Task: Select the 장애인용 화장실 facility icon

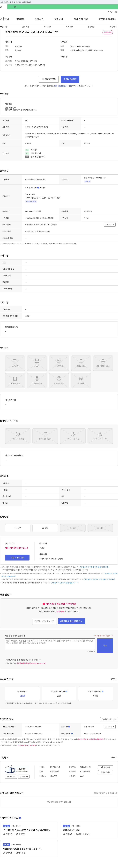Action: coord(73,436)
